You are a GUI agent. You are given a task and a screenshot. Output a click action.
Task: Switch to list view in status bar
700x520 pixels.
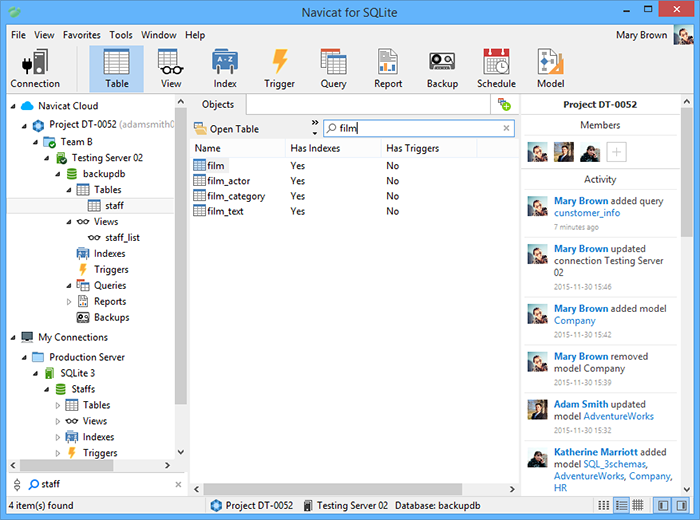pos(604,505)
